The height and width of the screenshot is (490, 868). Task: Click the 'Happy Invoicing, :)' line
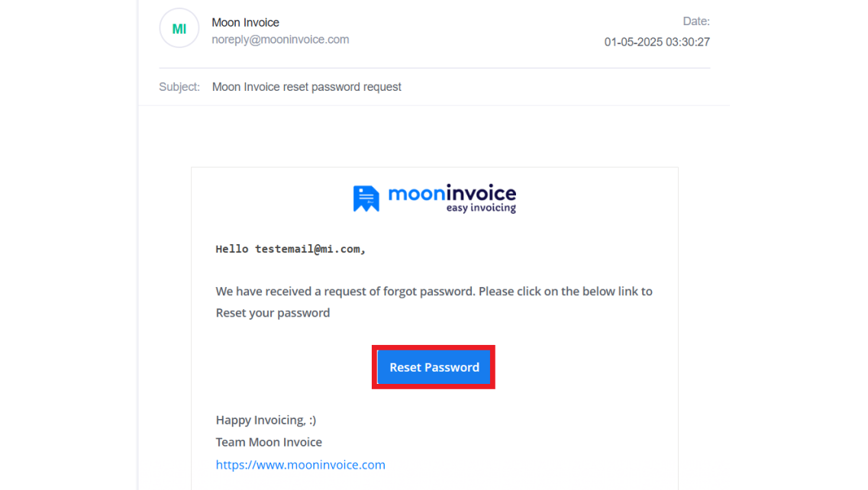266,421
